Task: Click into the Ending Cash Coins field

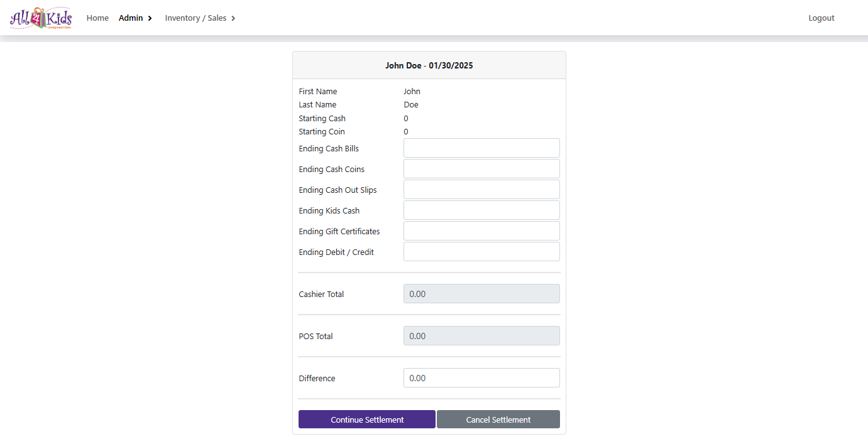Action: point(481,169)
